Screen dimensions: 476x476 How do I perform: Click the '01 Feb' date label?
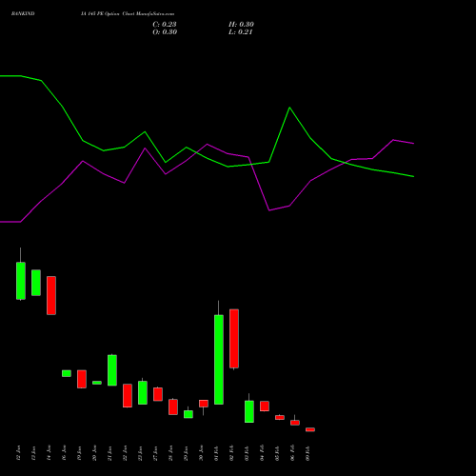216,453
